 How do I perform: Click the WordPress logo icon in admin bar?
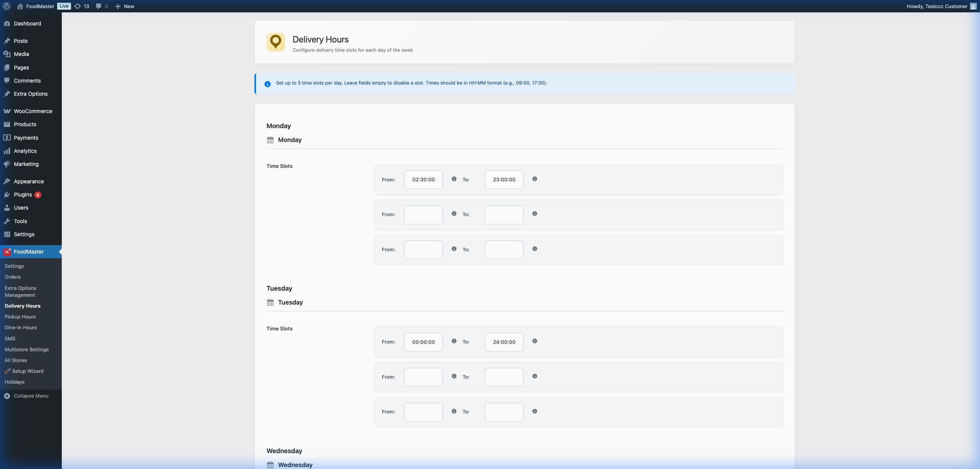7,6
